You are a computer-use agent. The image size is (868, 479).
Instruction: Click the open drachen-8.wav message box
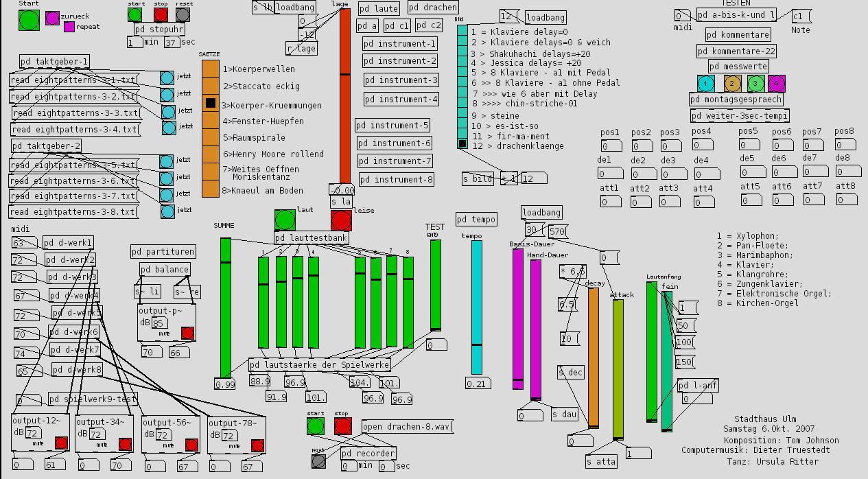click(408, 427)
